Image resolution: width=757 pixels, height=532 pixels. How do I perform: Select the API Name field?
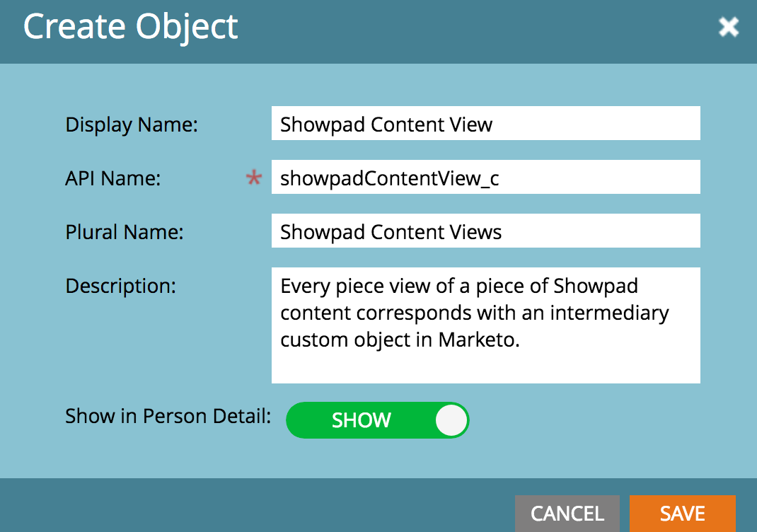[x=485, y=176]
